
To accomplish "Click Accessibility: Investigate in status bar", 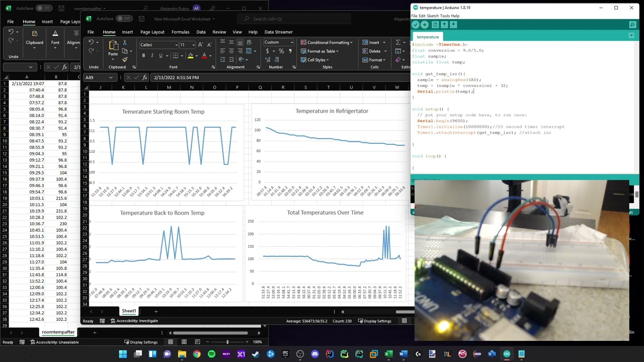I will (x=134, y=321).
